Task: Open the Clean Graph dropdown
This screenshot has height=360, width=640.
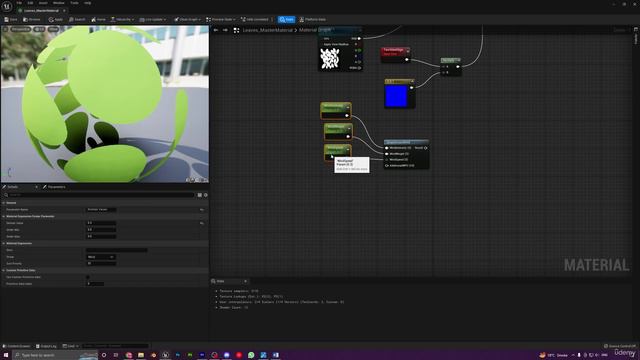Action: click(188, 19)
